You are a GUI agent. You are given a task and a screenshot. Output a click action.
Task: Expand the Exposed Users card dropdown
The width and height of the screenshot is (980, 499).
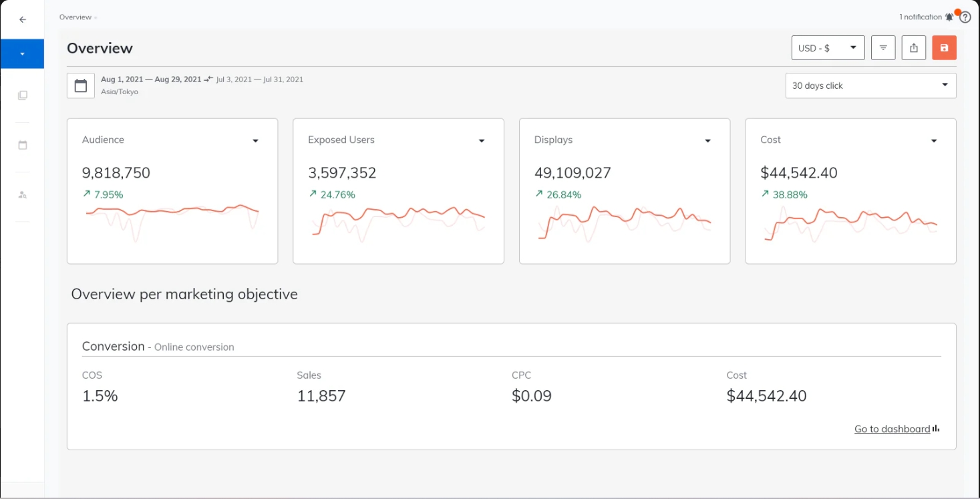(x=482, y=141)
